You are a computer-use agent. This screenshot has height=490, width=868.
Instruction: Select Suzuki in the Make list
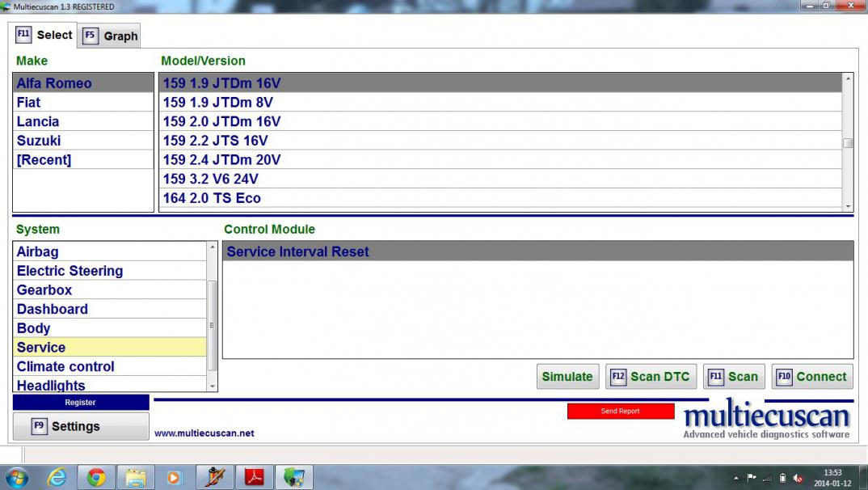tap(83, 141)
